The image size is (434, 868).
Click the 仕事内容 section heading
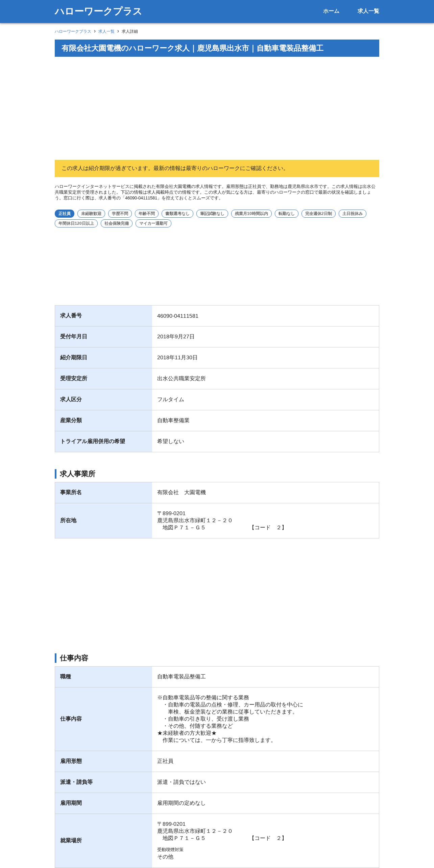coord(74,658)
